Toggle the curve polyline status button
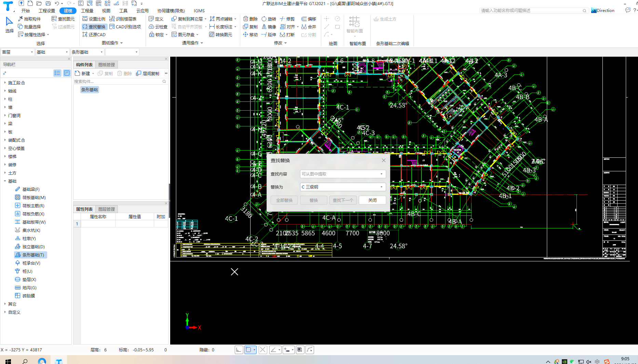638x364 pixels. tap(310, 350)
